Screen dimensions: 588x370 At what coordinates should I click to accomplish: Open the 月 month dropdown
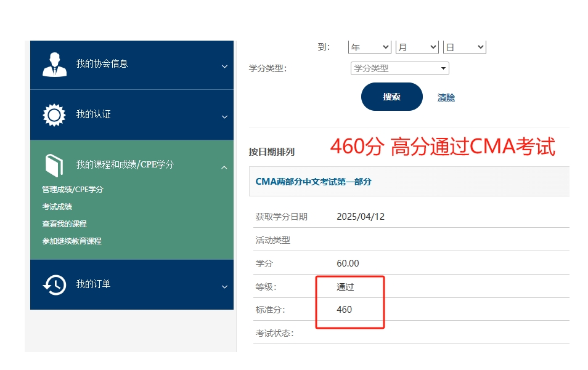417,47
